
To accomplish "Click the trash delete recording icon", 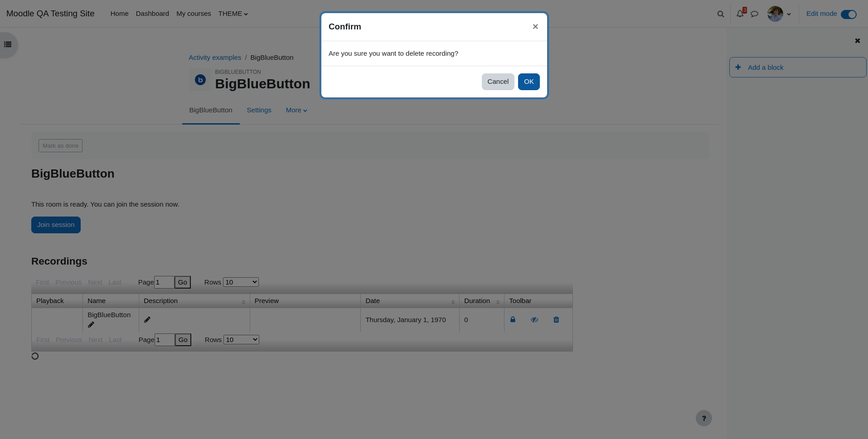I will point(556,320).
